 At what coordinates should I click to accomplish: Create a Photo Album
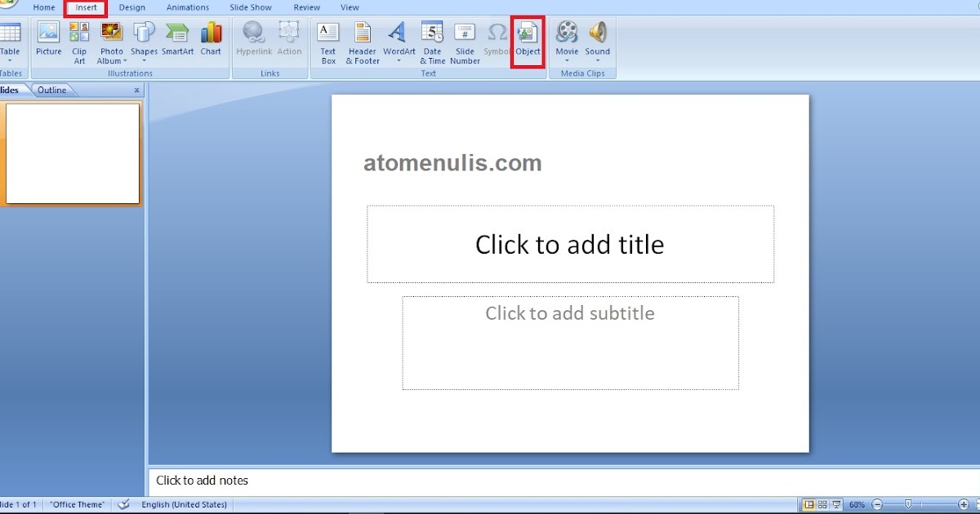112,42
